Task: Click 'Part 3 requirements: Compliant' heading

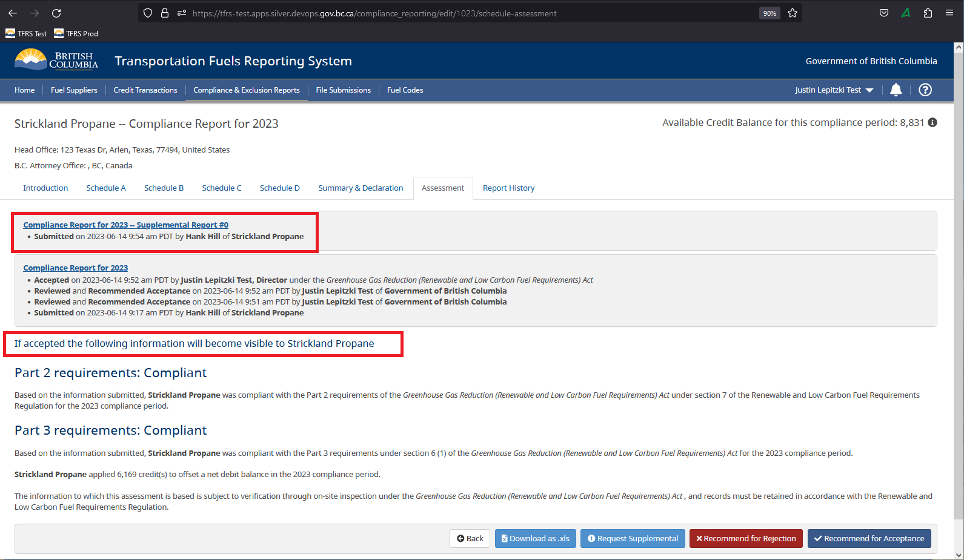Action: 110,430
